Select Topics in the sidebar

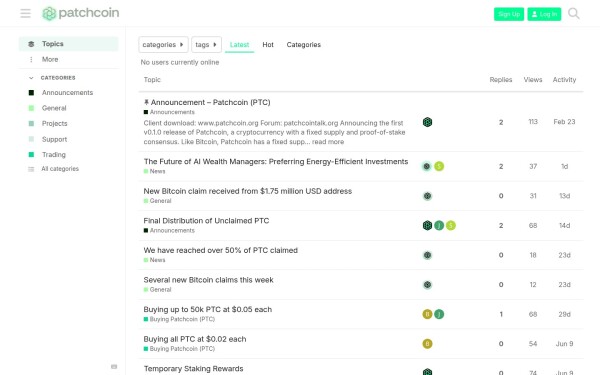point(68,44)
